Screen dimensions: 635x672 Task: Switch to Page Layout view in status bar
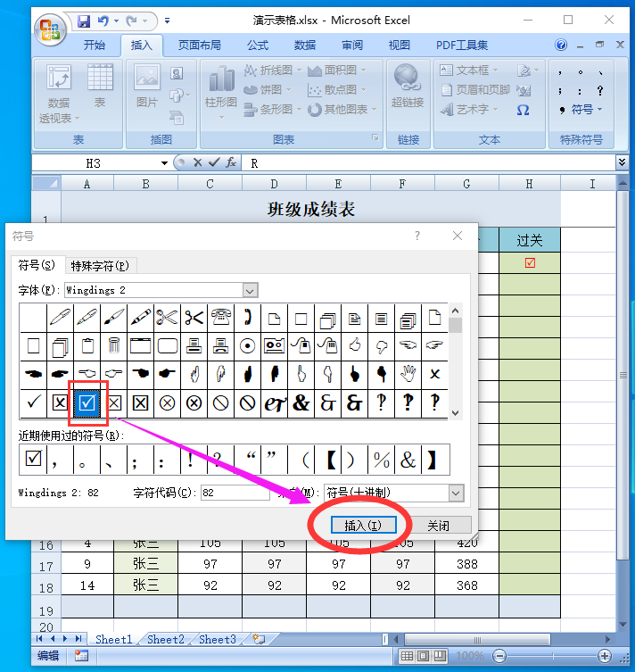(423, 656)
